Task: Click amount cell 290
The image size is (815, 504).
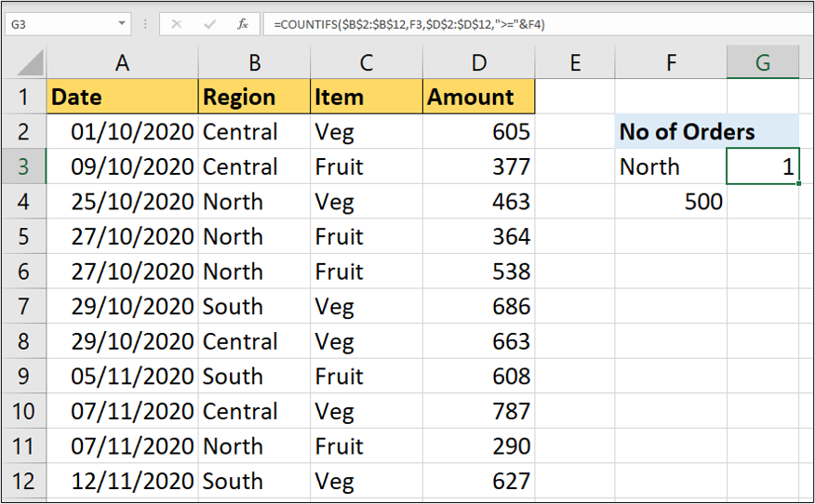Action: click(479, 445)
